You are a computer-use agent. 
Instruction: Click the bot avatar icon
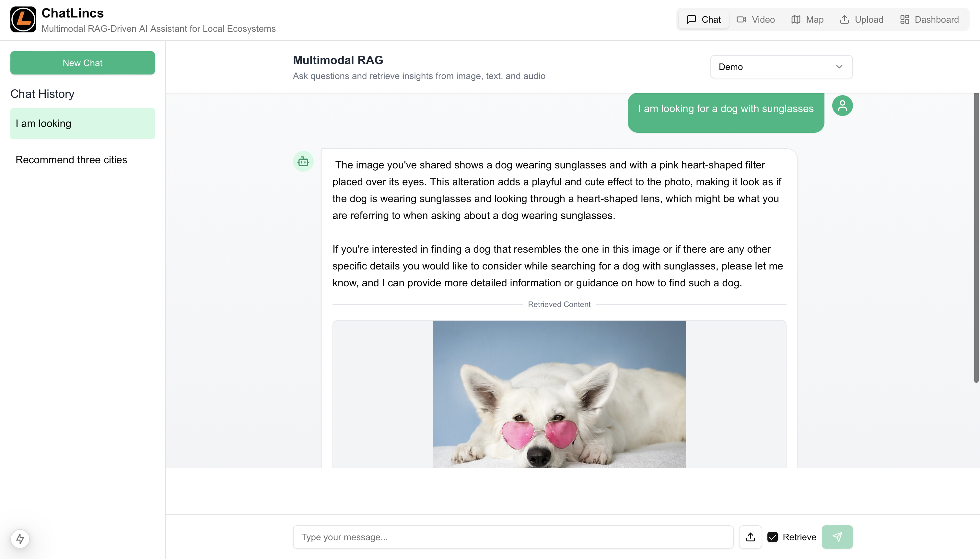pos(303,161)
